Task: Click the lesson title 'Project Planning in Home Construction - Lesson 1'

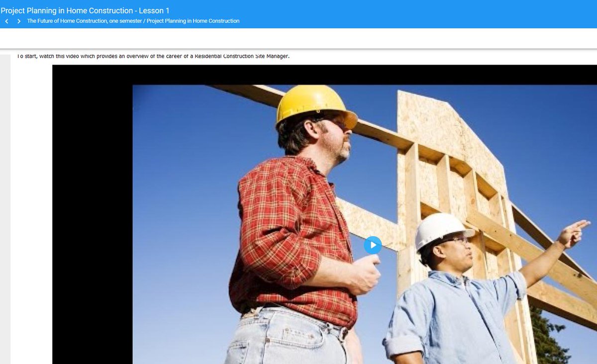Action: (85, 10)
